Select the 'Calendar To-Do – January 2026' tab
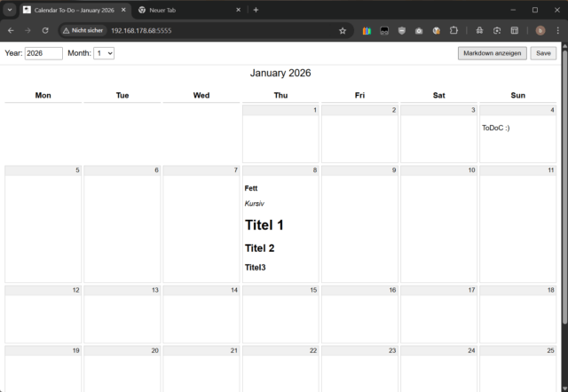 (x=71, y=10)
